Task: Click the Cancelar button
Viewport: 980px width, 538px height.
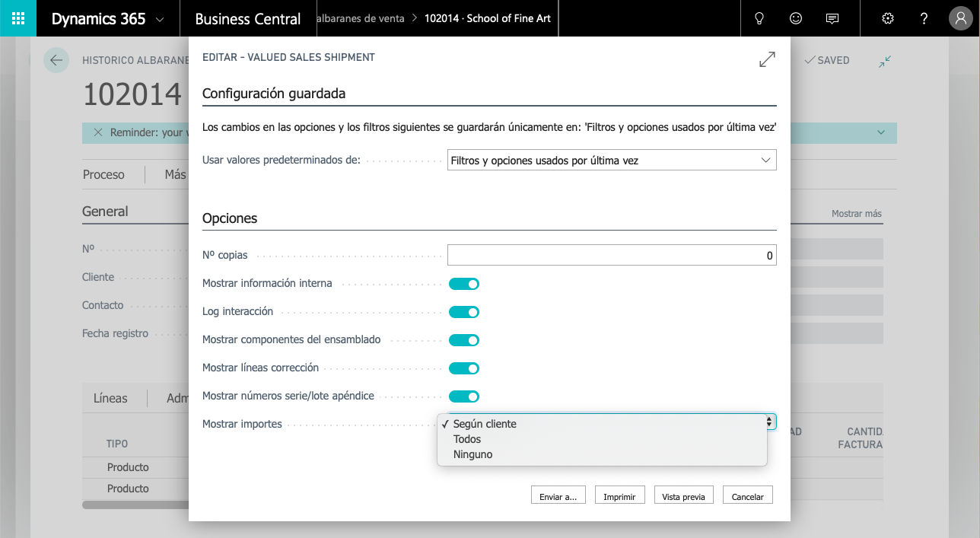Action: point(747,496)
